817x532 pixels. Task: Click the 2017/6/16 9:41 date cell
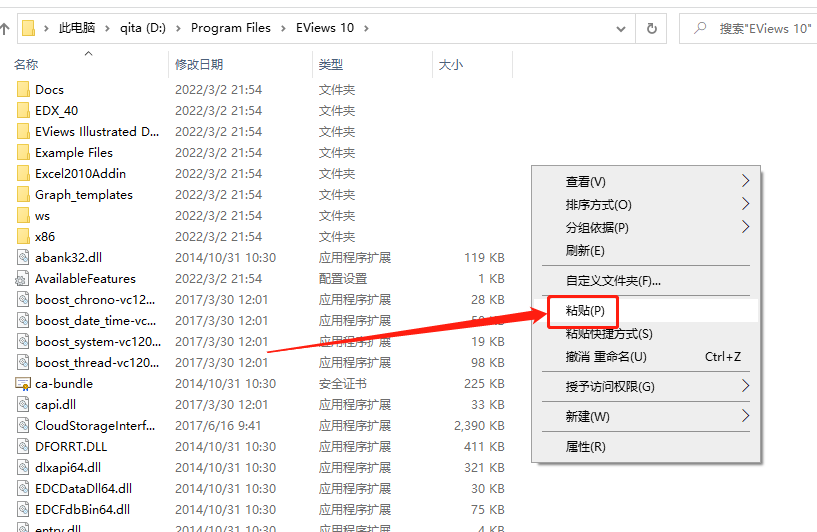tap(218, 426)
